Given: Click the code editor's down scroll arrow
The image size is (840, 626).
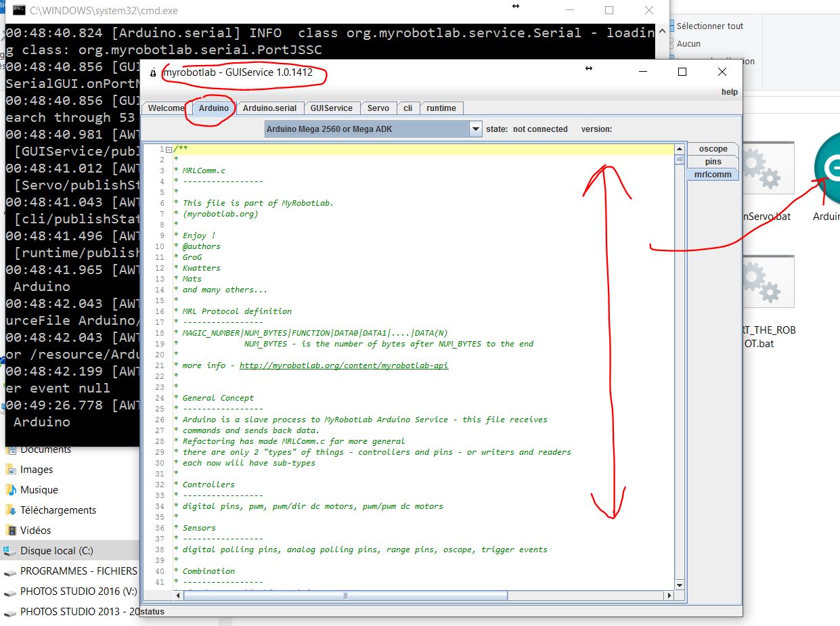Looking at the screenshot, I should point(680,585).
